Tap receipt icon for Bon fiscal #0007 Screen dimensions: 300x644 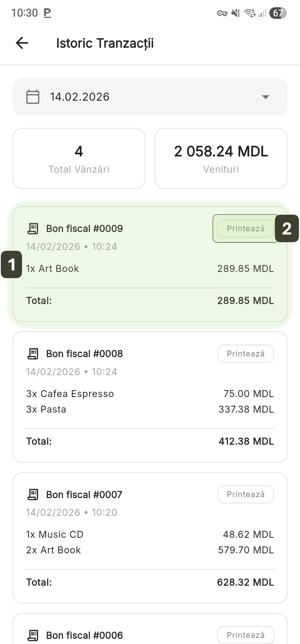click(x=33, y=494)
